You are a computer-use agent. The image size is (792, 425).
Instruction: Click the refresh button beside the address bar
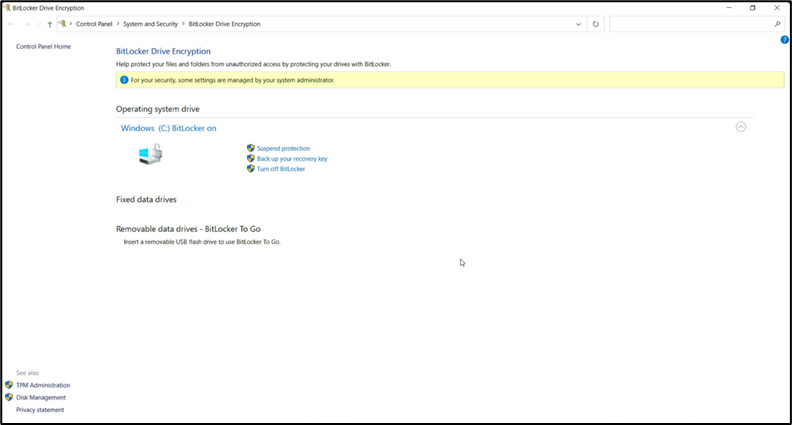point(596,24)
